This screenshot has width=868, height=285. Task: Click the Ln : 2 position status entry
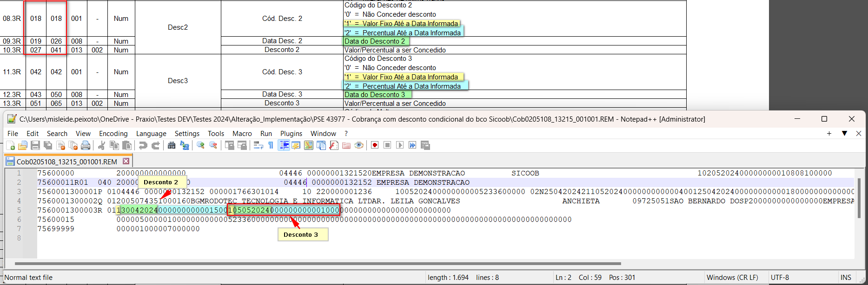coord(563,278)
